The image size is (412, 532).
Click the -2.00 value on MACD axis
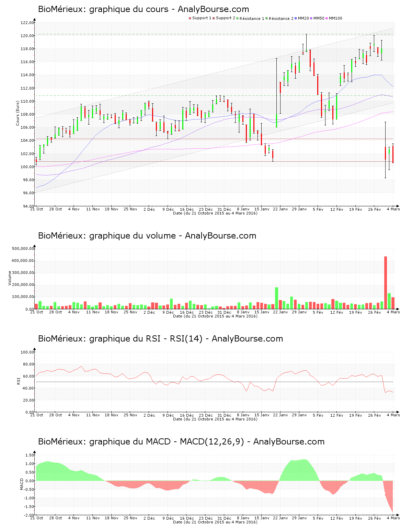(x=29, y=516)
